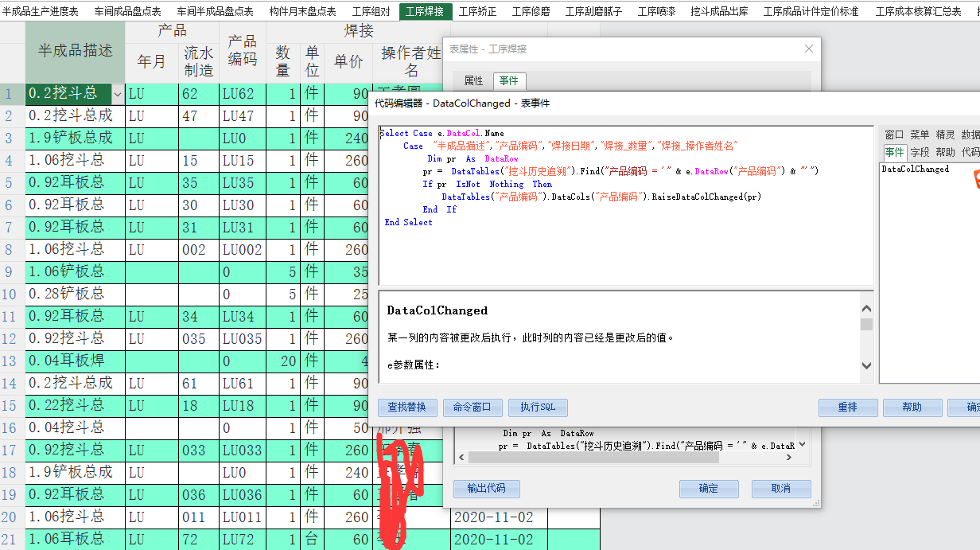This screenshot has height=550, width=980.
Task: Close the 表属性 - 工序焊接 dialog
Action: pyautogui.click(x=809, y=49)
